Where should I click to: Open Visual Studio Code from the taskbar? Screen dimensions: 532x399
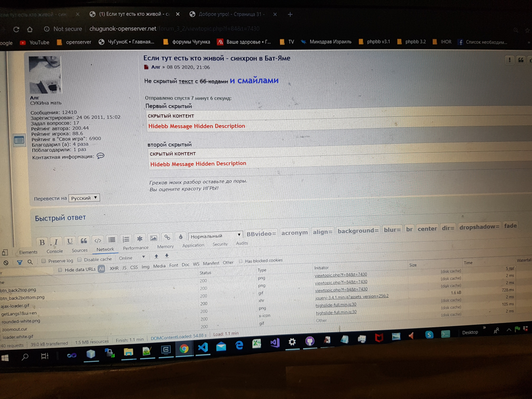pyautogui.click(x=203, y=347)
